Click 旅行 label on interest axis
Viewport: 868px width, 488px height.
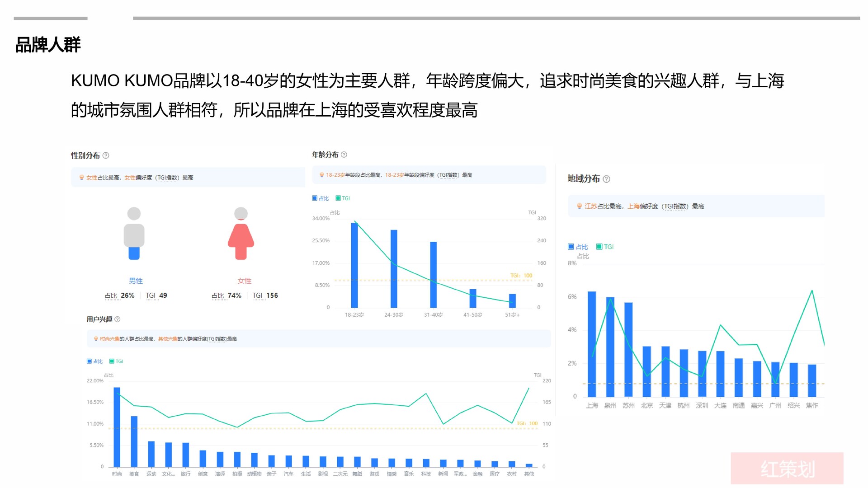pos(186,474)
